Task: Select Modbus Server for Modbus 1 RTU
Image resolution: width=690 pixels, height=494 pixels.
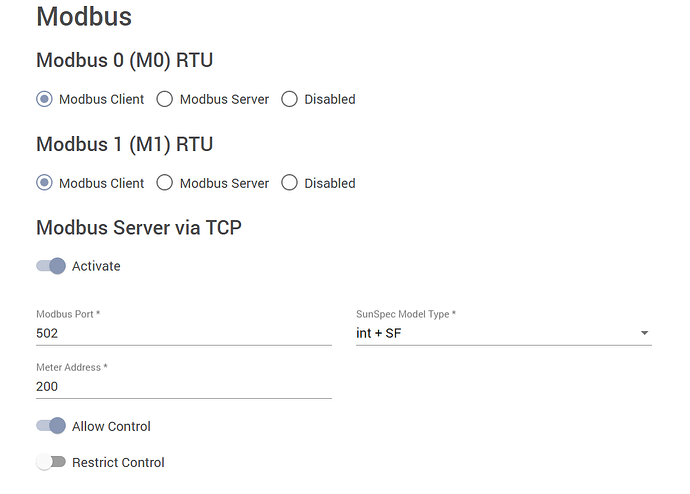Action: [165, 183]
